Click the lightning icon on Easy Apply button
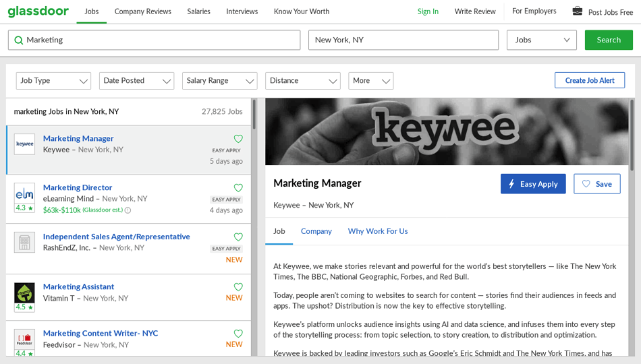Image resolution: width=641 pixels, height=364 pixels. pyautogui.click(x=511, y=184)
